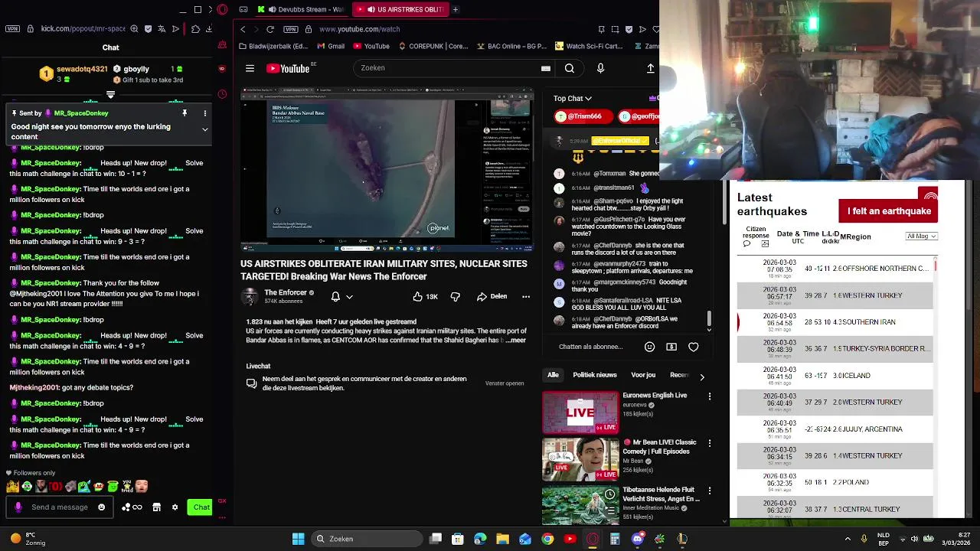The width and height of the screenshot is (980, 551).
Task: Click Venster openen chat popout link
Action: point(505,383)
